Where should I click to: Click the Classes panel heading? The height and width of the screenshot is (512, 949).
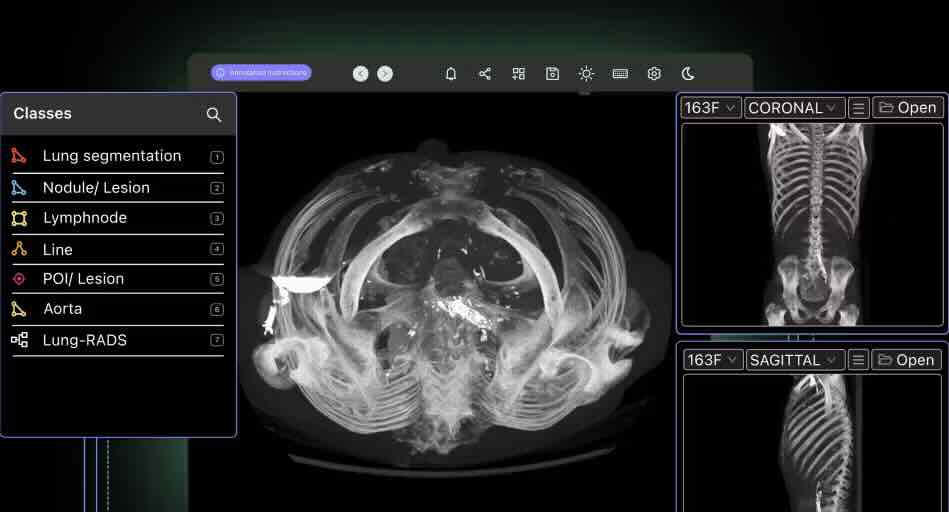coord(42,113)
